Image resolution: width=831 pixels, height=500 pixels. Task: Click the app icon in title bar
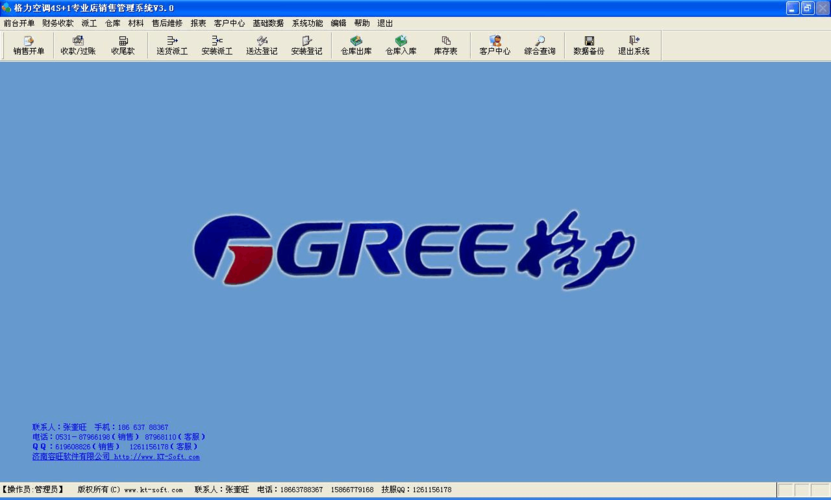pyautogui.click(x=6, y=8)
